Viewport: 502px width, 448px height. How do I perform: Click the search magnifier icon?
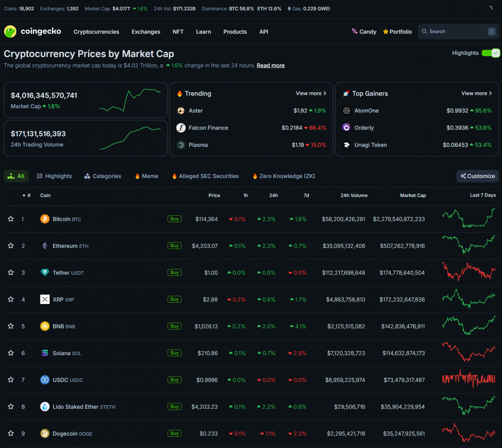(x=424, y=31)
